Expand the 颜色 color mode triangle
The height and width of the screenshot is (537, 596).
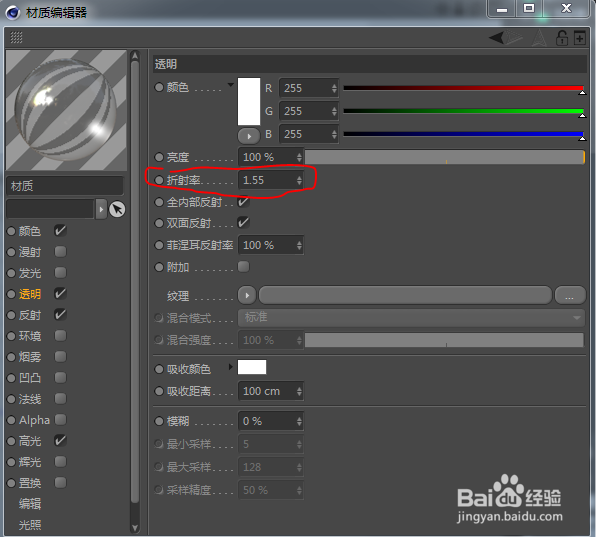click(230, 84)
